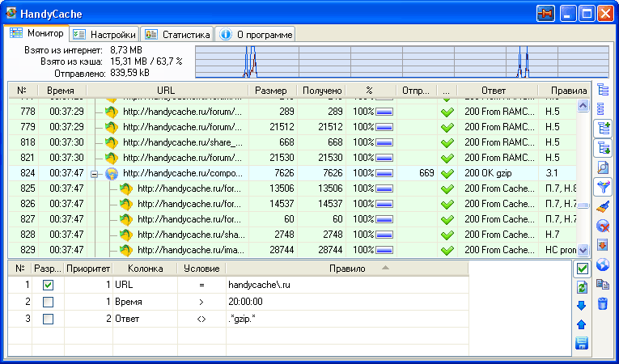The width and height of the screenshot is (619, 364).
Task: Click the 100% progress bar on row 827
Action: coord(384,219)
